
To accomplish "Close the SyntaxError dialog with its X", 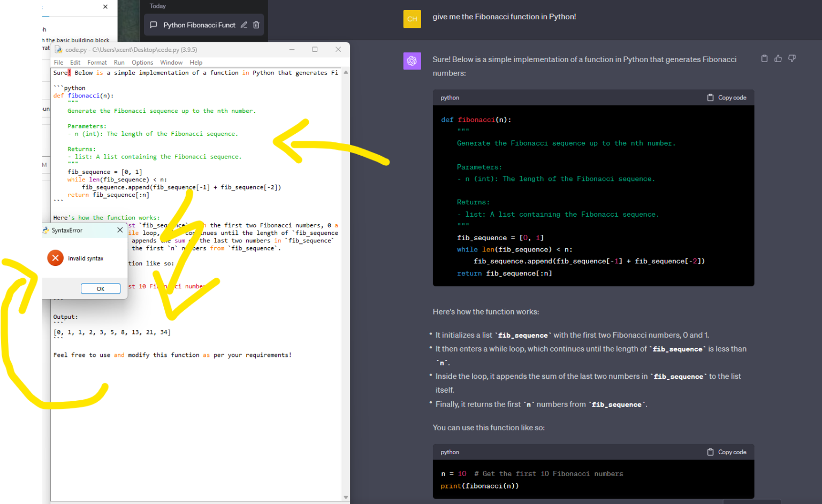I will coord(120,230).
